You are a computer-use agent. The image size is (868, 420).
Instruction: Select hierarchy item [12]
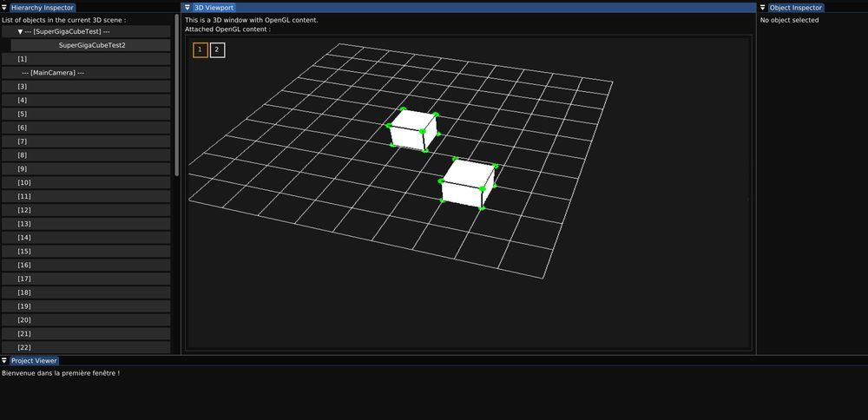tap(86, 210)
